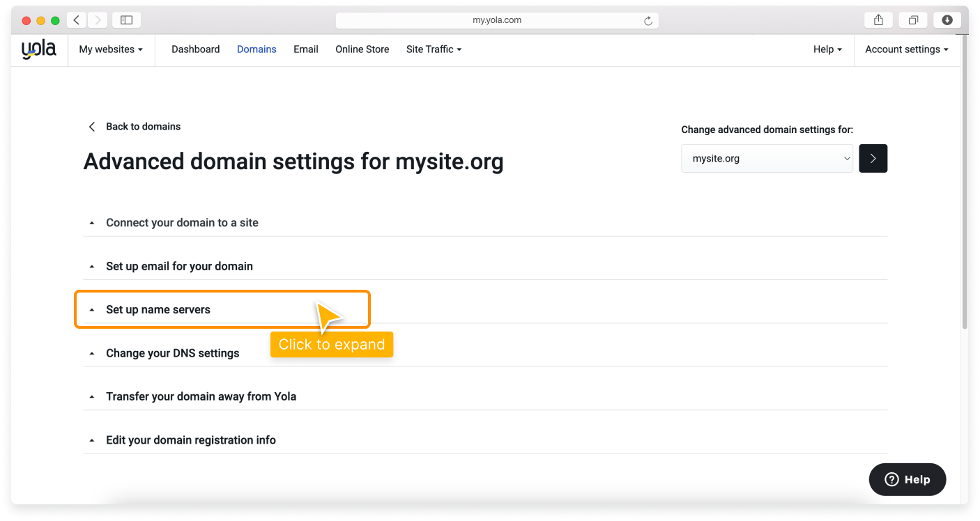This screenshot has height=521, width=980.
Task: Open the floating Help chat button
Action: point(907,479)
